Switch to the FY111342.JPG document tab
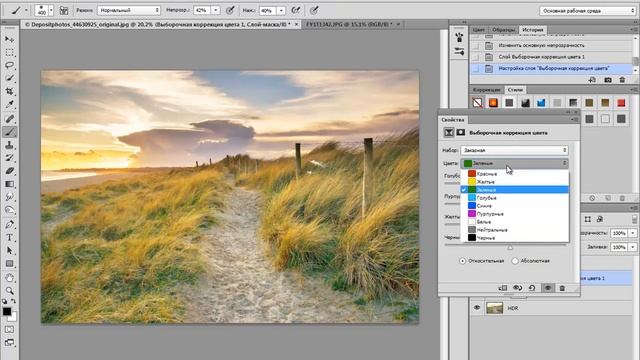Screen dimensions: 640x360 click(x=349, y=24)
